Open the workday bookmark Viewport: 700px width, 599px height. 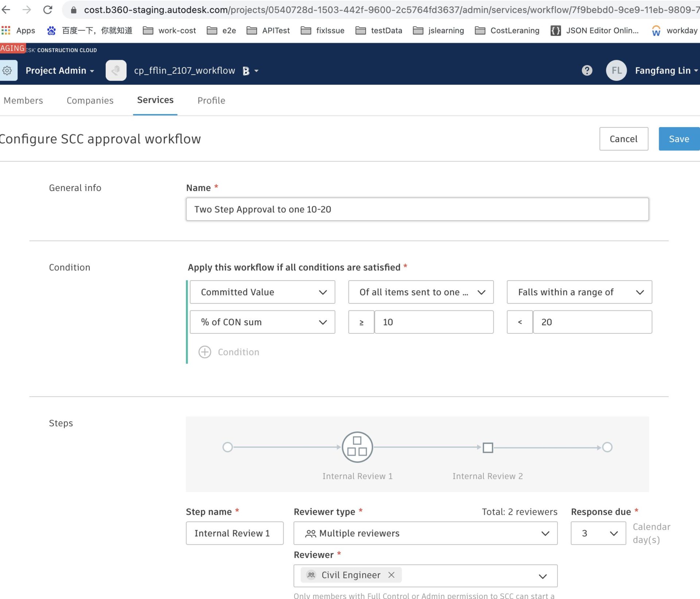[674, 31]
